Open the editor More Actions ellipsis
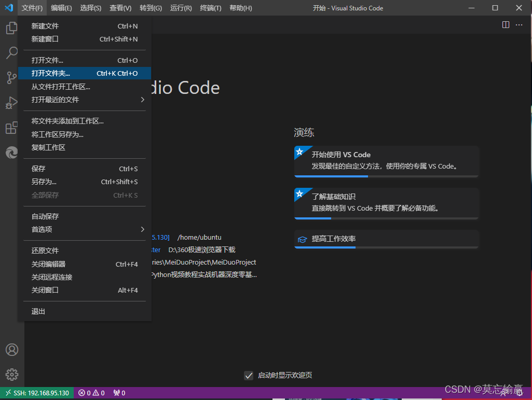This screenshot has height=400, width=532. [x=519, y=25]
